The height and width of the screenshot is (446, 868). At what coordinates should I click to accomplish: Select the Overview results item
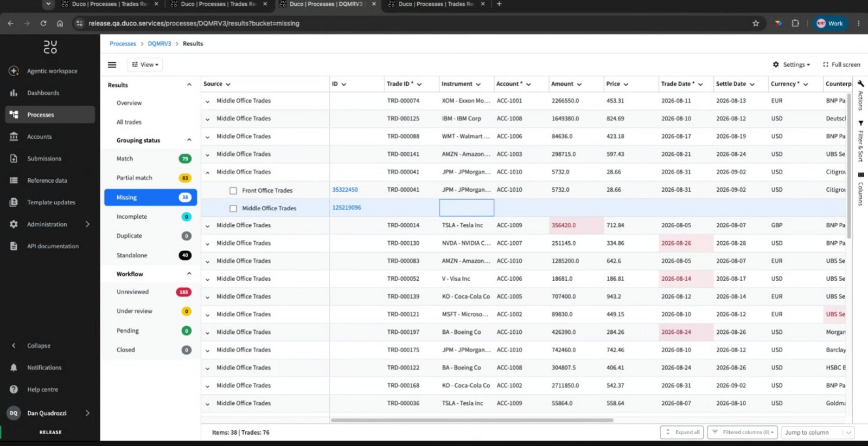coord(129,103)
